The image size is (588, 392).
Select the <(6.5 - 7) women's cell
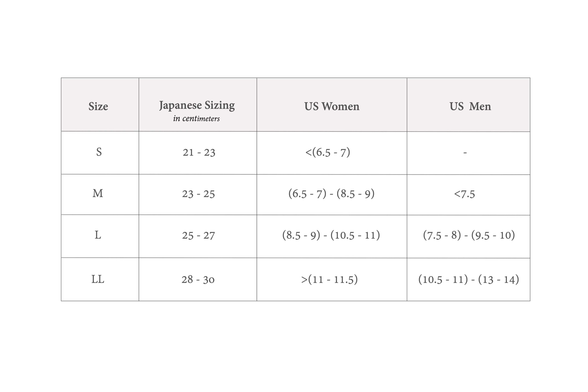click(328, 152)
